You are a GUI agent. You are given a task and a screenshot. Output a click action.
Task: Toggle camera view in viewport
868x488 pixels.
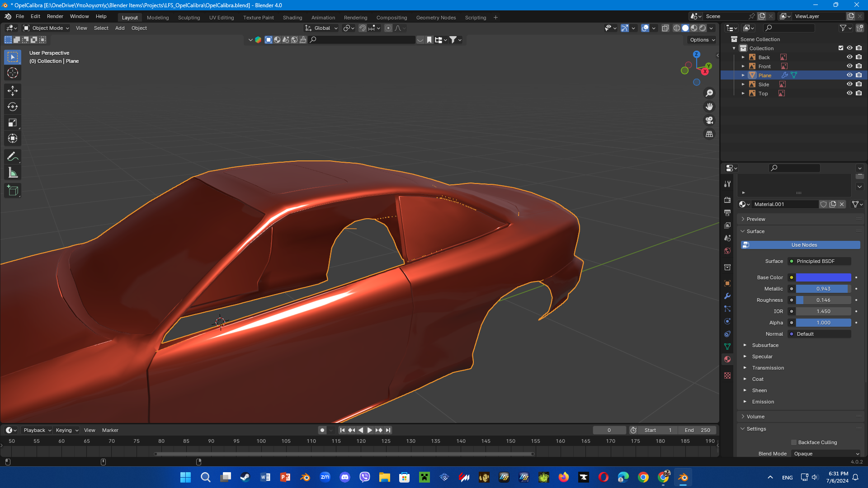[x=709, y=120]
